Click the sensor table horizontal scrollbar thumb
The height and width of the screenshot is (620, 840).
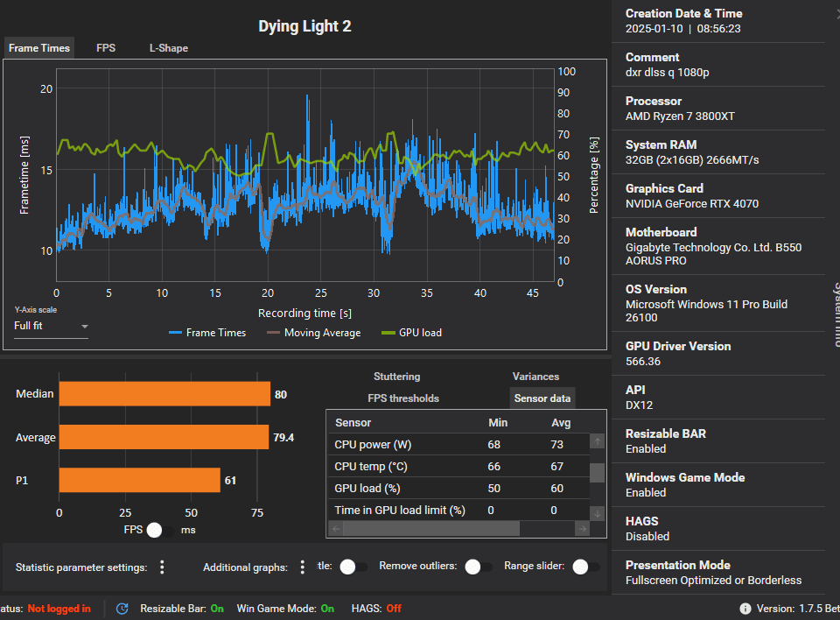431,529
